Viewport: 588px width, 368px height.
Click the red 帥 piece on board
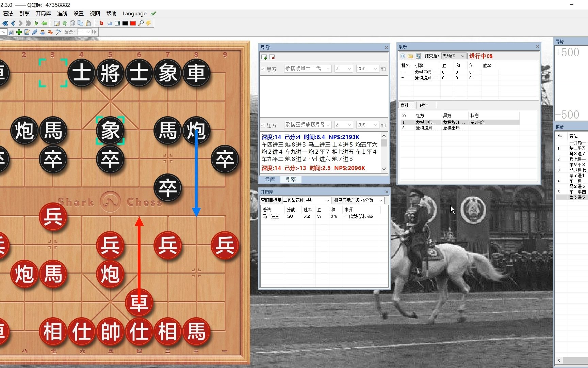coord(110,331)
